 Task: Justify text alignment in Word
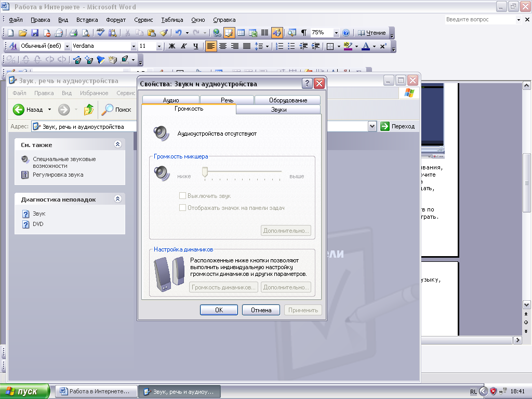coord(247,46)
